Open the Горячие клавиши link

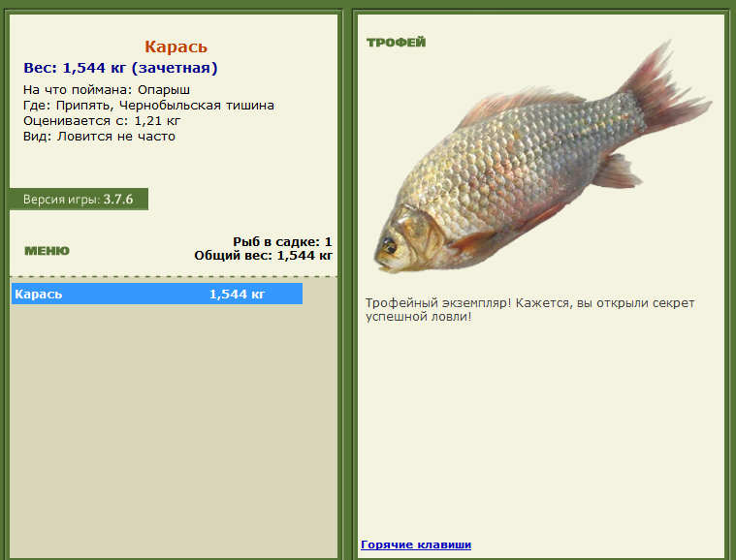coord(416,544)
